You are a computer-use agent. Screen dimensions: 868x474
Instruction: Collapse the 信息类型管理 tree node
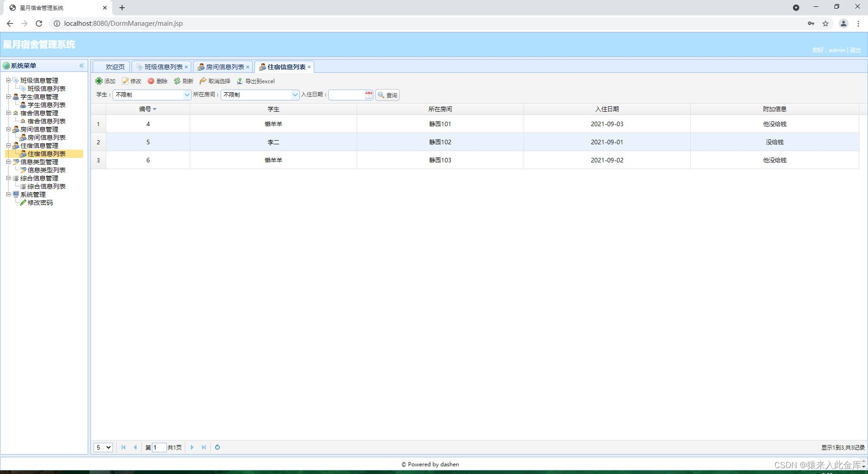(8, 162)
